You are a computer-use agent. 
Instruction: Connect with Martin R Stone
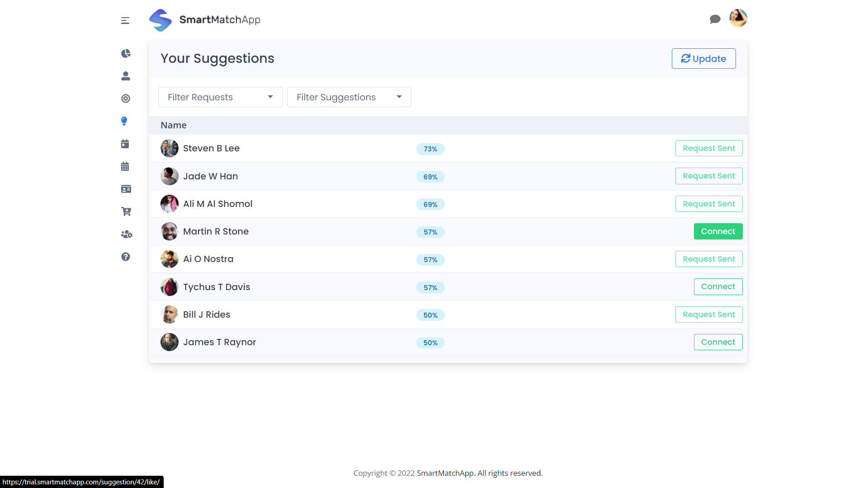click(x=718, y=231)
